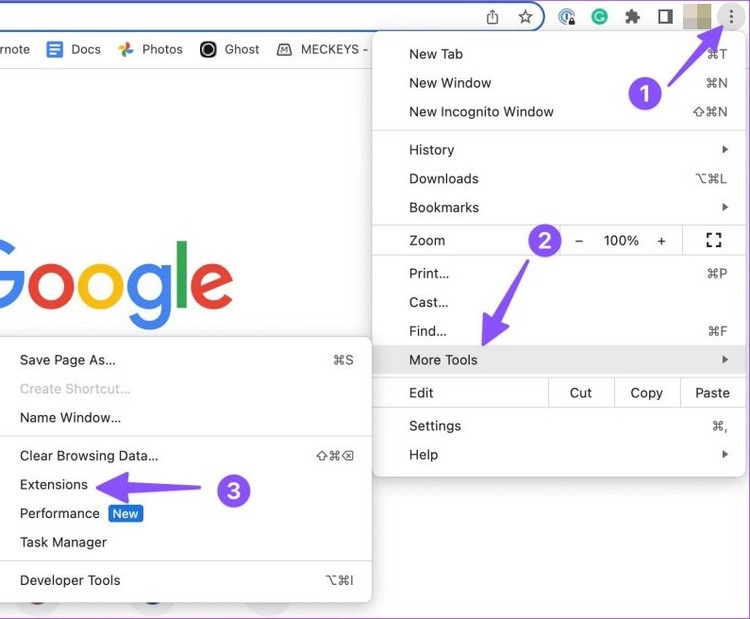Click the Google logo on the page
The height and width of the screenshot is (619, 750).
116,285
